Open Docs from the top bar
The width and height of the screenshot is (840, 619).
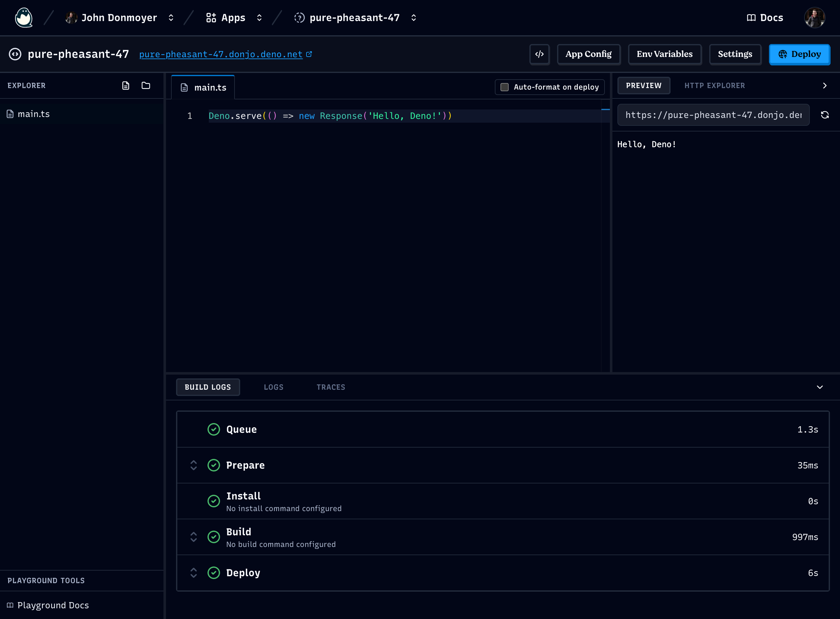click(765, 18)
